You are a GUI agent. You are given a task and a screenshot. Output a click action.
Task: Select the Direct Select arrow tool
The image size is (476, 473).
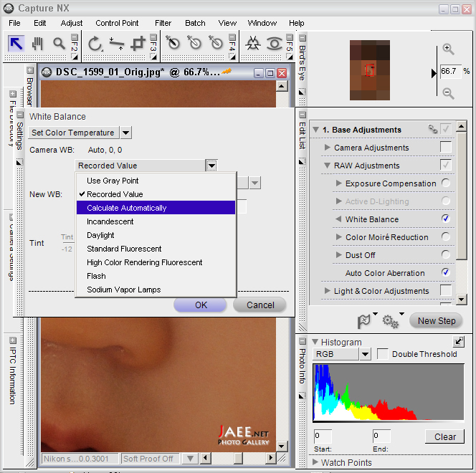[x=16, y=44]
